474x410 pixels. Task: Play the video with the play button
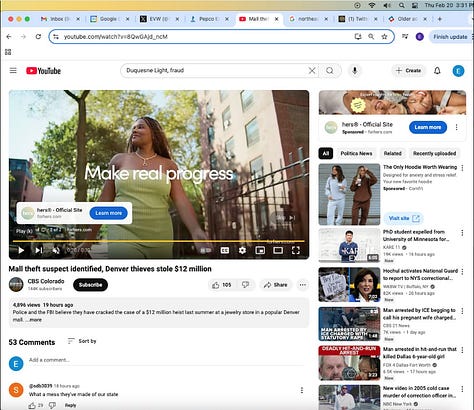click(x=21, y=250)
